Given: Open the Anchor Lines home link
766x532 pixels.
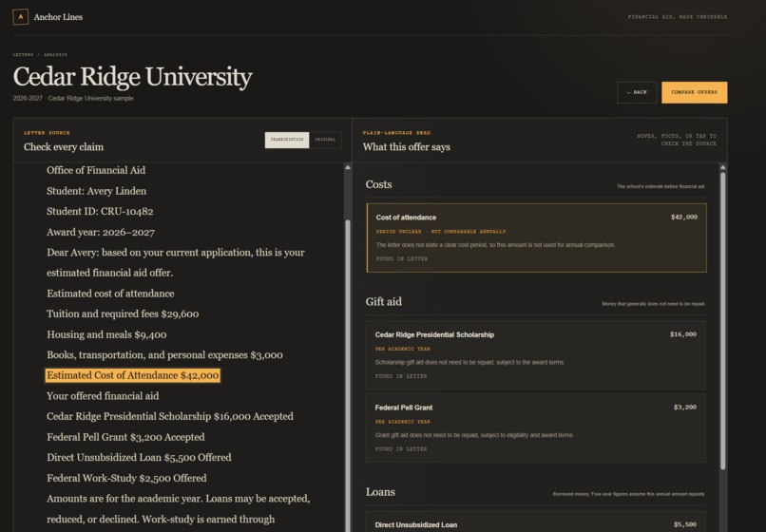Looking at the screenshot, I should point(48,16).
